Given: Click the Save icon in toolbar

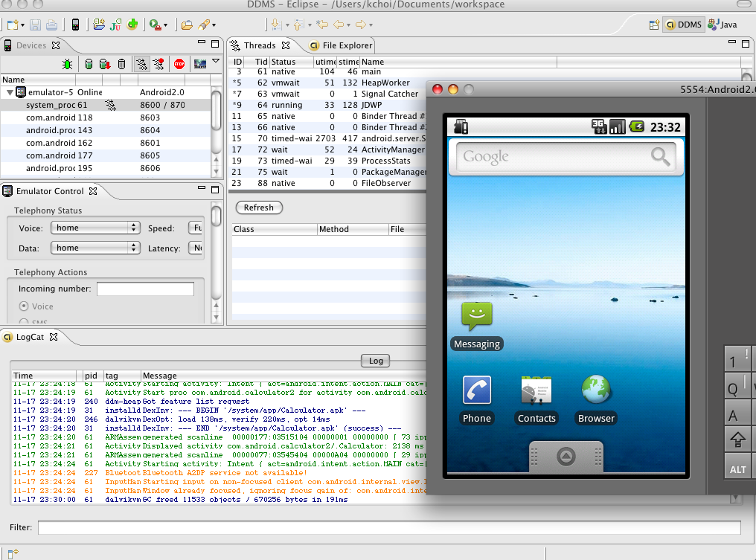Looking at the screenshot, I should (35, 25).
